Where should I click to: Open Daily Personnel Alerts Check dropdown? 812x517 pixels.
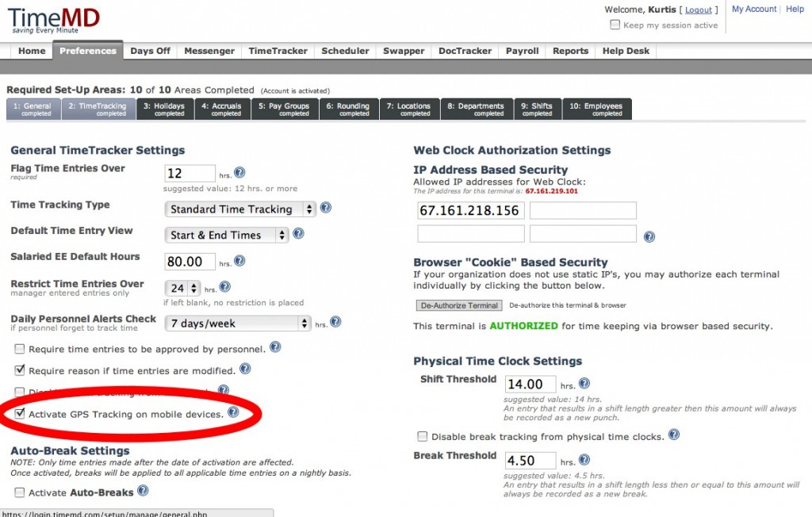pyautogui.click(x=238, y=324)
